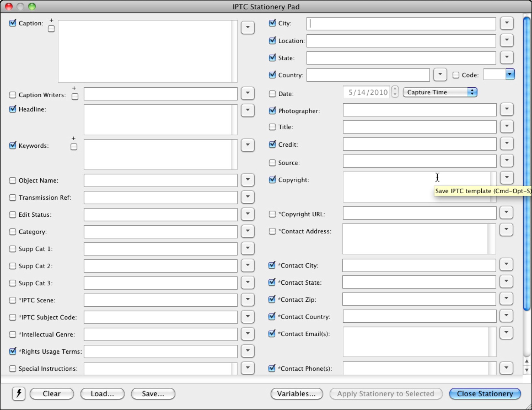Toggle the append checkbox under Caption plus sign

coord(51,29)
